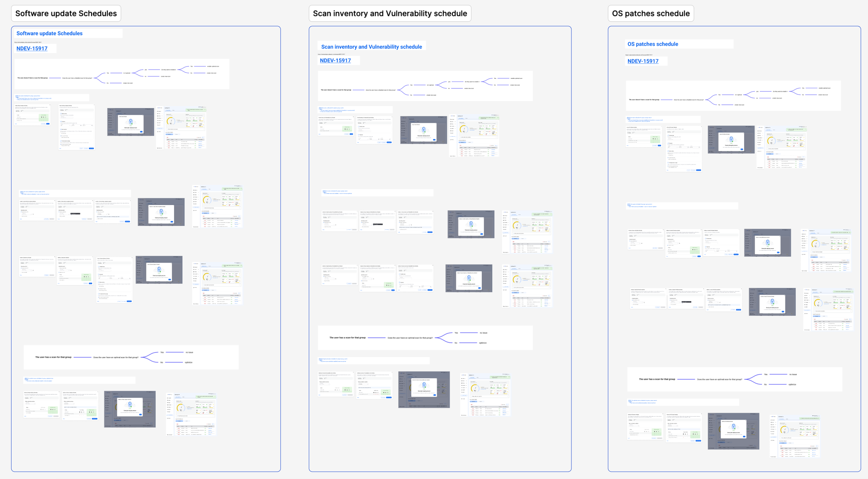
Task: Click 'The user doesn't have a scan' text in OS patches flowchart
Action: click(x=644, y=100)
